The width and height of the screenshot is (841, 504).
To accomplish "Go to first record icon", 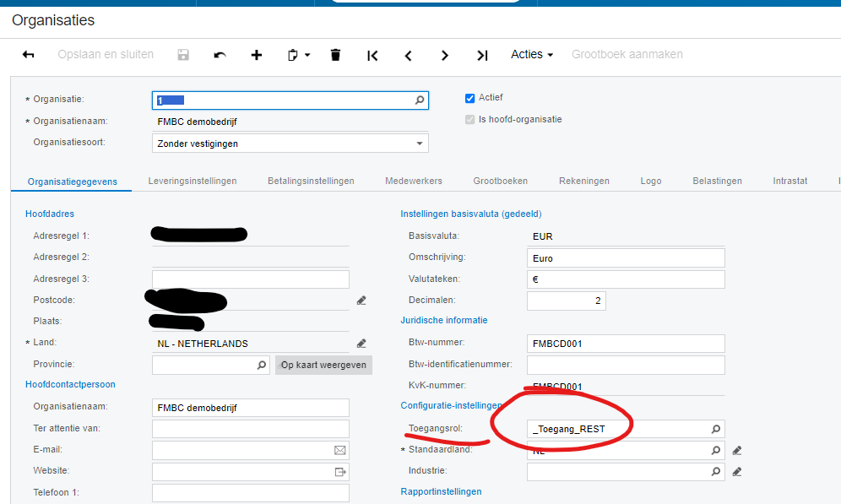I will (372, 55).
